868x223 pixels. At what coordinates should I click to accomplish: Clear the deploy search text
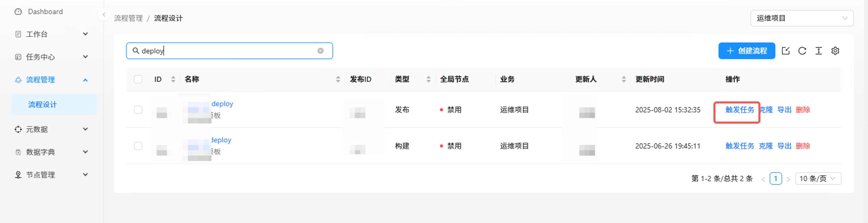click(x=320, y=51)
